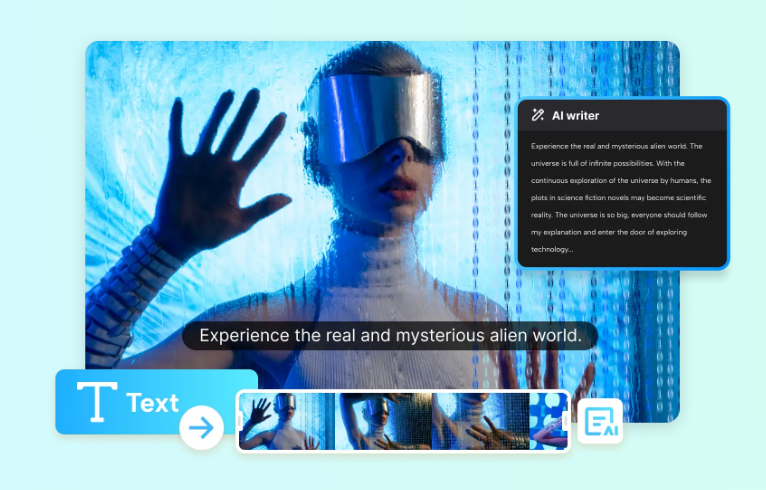Click the blue right-arrow circle icon
Image resolution: width=766 pixels, height=490 pixels.
[x=201, y=428]
